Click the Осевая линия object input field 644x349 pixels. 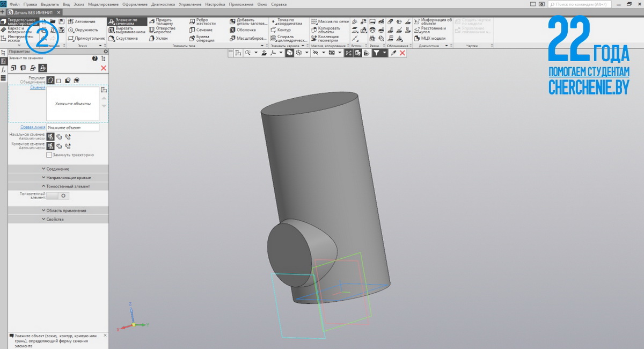tap(72, 128)
